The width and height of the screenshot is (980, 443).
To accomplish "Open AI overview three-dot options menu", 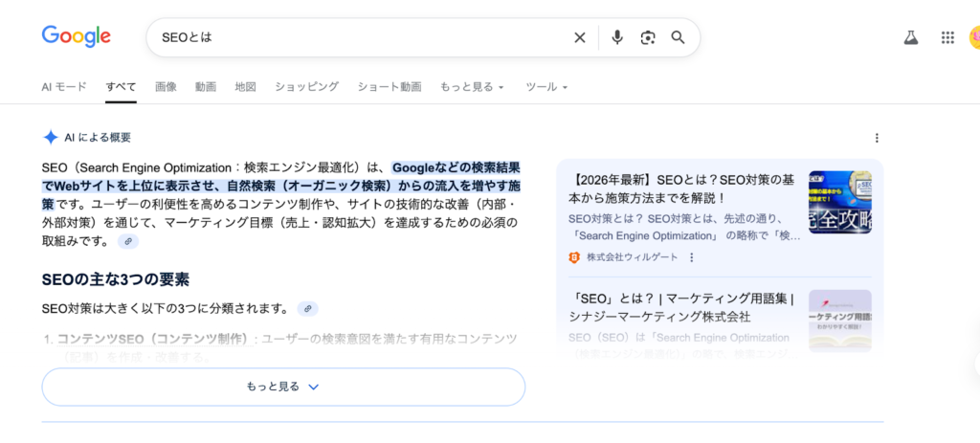I will coord(877,138).
